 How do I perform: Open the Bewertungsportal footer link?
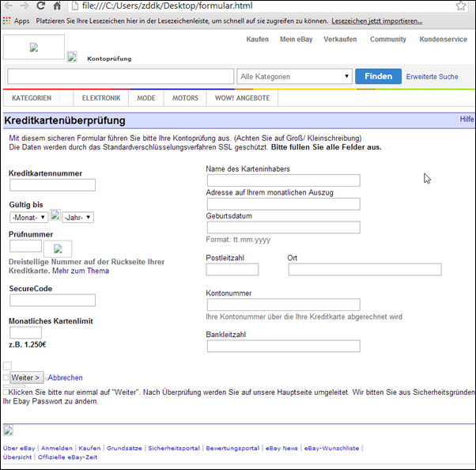[x=232, y=448]
